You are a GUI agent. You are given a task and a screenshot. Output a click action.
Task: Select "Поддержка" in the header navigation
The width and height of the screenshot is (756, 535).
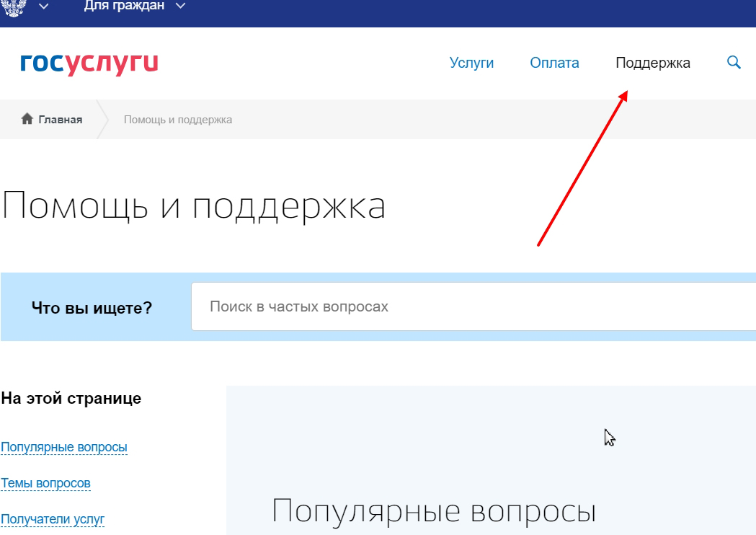click(652, 63)
